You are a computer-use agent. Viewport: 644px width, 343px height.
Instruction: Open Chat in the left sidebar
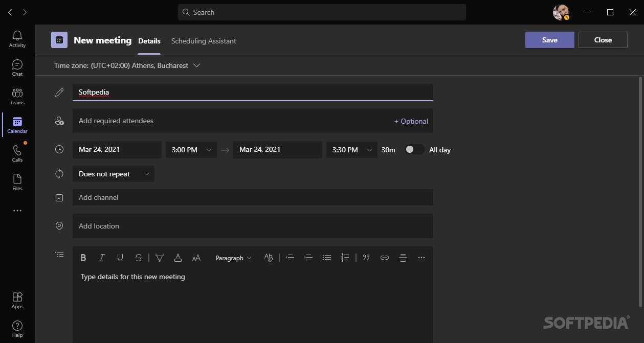point(17,68)
